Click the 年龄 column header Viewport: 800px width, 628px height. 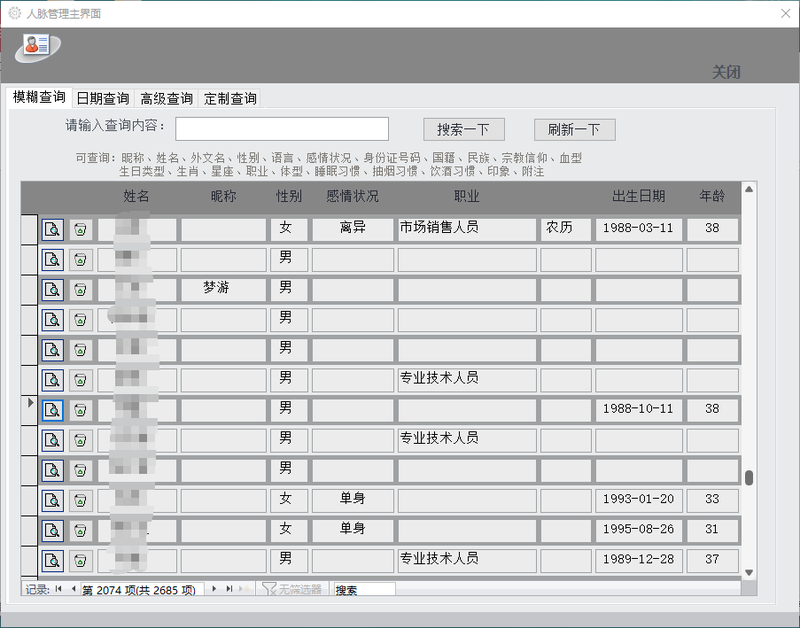click(x=712, y=196)
